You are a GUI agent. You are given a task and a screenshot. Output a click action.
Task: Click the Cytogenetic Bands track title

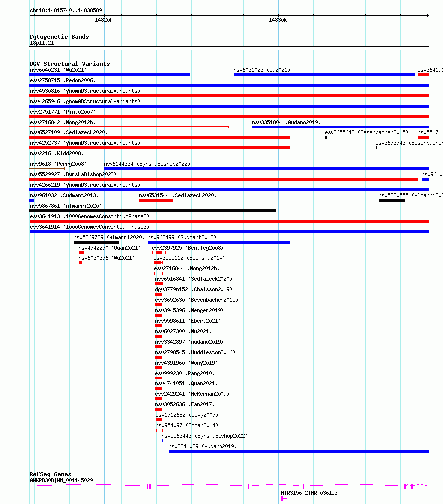59,37
